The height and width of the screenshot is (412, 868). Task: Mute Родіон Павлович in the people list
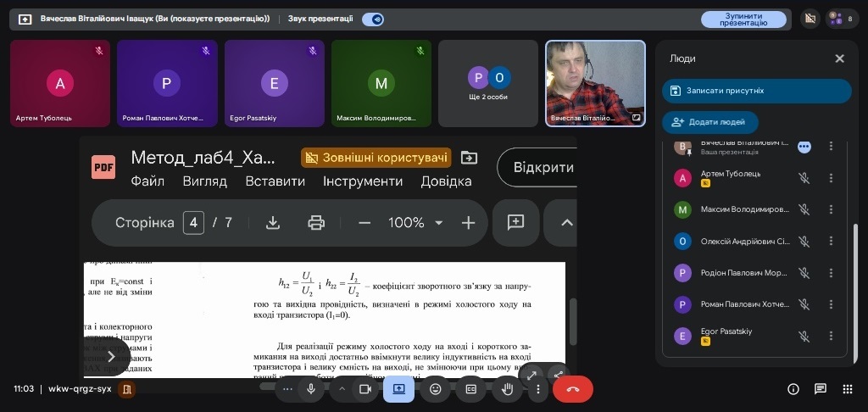804,273
